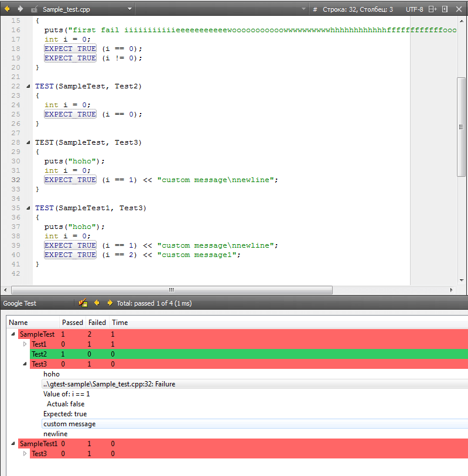Image resolution: width=468 pixels, height=476 pixels.
Task: Select the SampleTest row
Action: coord(243,334)
